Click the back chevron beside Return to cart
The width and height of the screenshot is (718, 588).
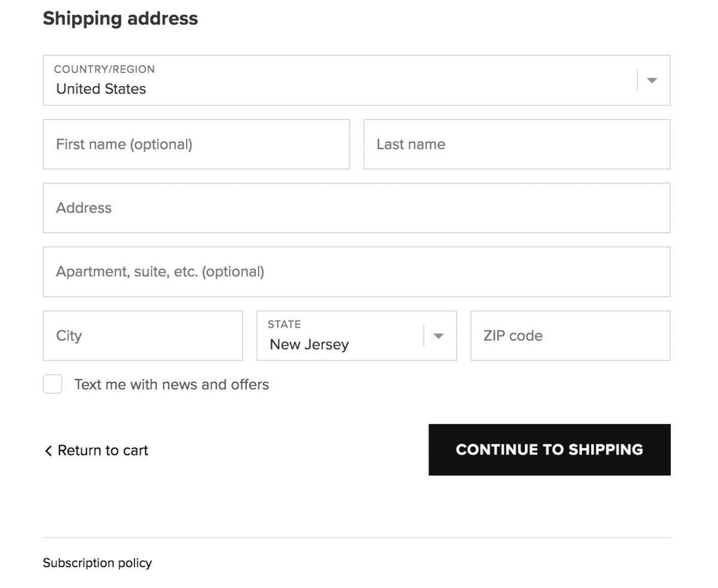[48, 450]
